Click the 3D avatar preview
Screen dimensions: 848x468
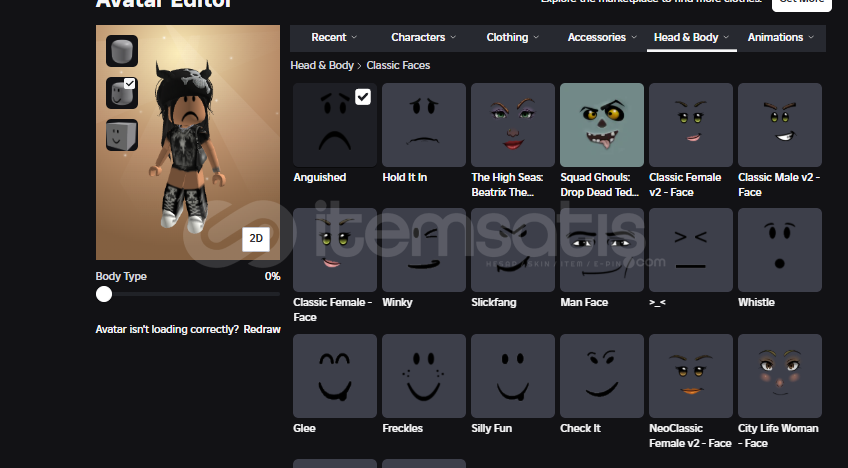(x=188, y=142)
